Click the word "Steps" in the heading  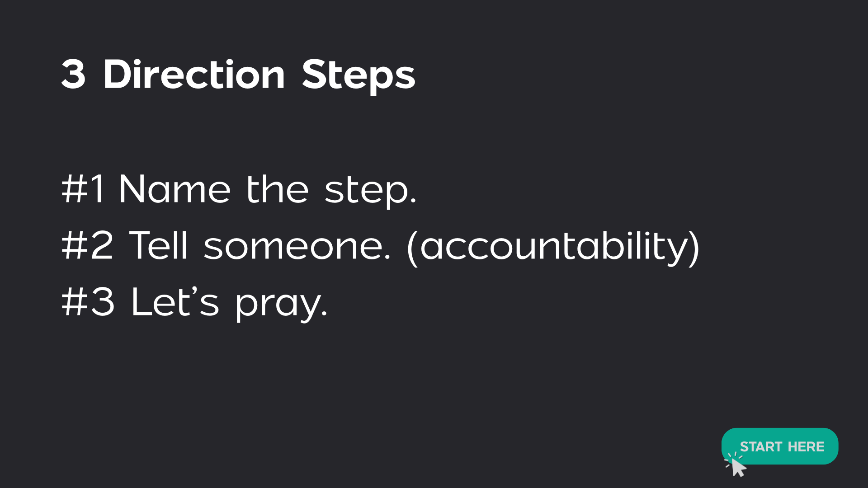pyautogui.click(x=358, y=76)
